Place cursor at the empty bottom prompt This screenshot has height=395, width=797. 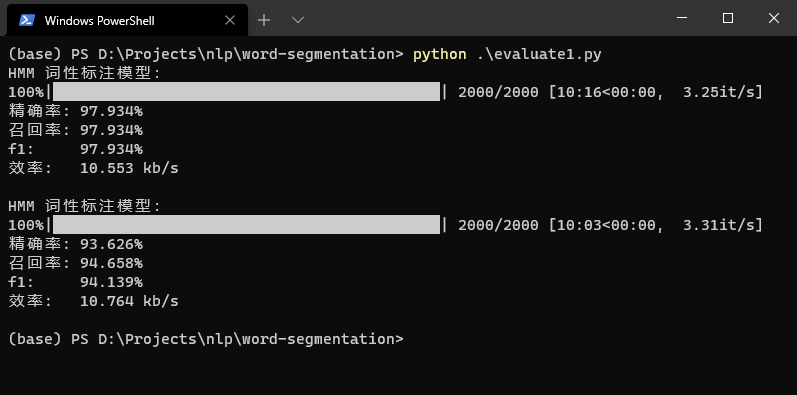[x=413, y=339]
